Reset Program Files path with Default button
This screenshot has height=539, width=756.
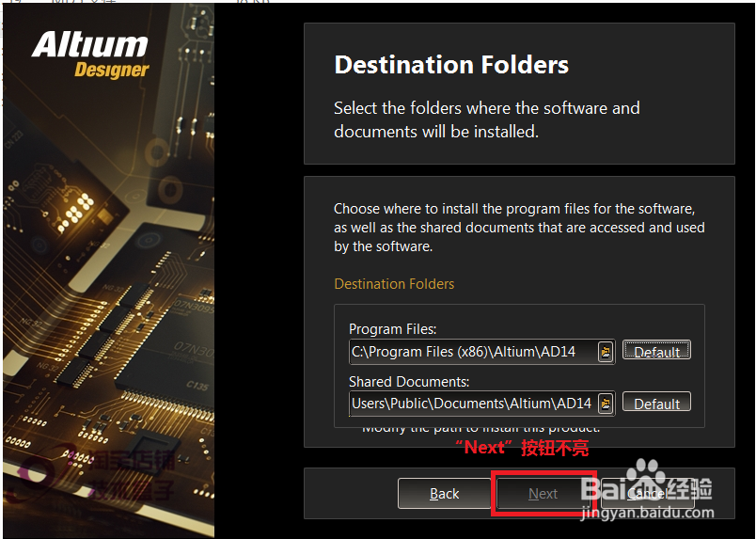point(656,350)
